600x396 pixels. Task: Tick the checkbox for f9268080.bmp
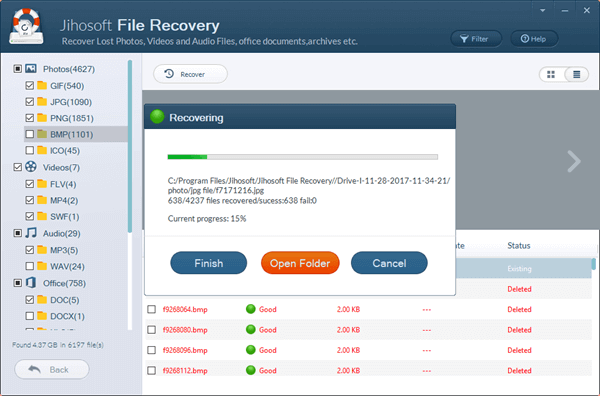(x=152, y=329)
